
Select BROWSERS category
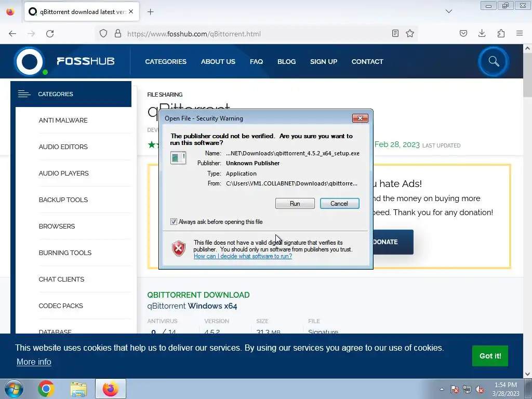pos(57,227)
